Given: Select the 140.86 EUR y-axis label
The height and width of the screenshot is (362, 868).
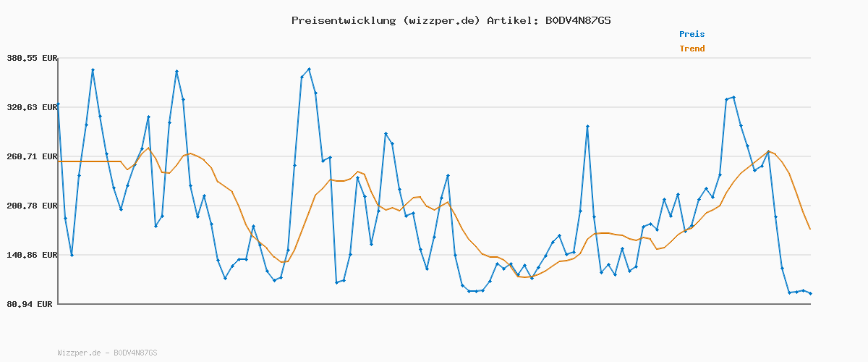Looking at the screenshot, I should (32, 255).
